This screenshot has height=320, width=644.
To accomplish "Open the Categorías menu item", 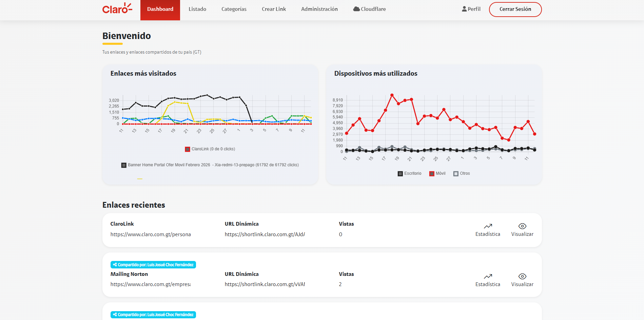I will pos(234,9).
